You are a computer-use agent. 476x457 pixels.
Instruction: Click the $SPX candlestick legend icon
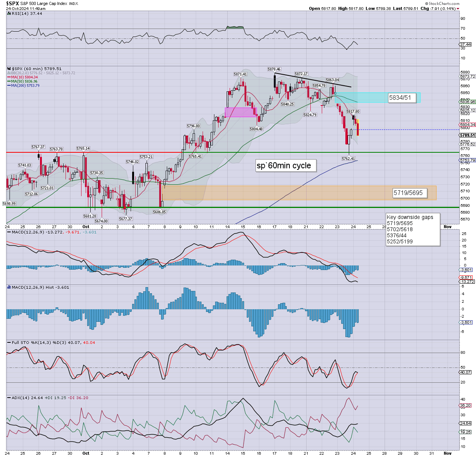pos(9,69)
